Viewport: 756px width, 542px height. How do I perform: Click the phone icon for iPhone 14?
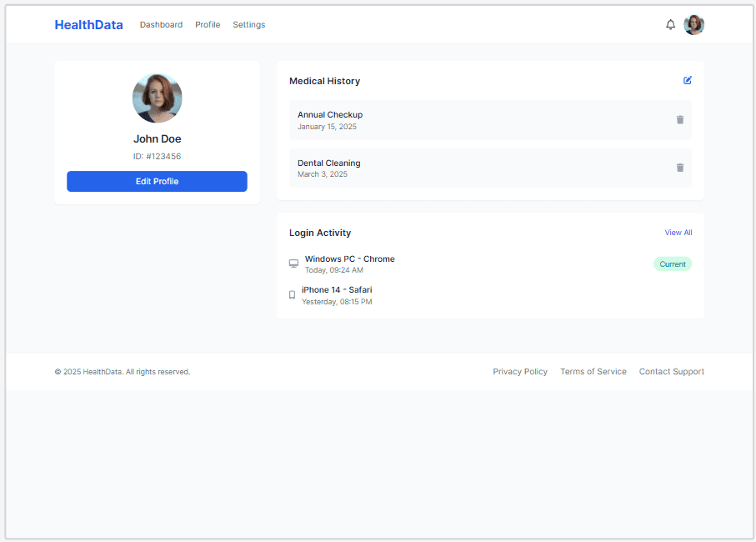(292, 295)
